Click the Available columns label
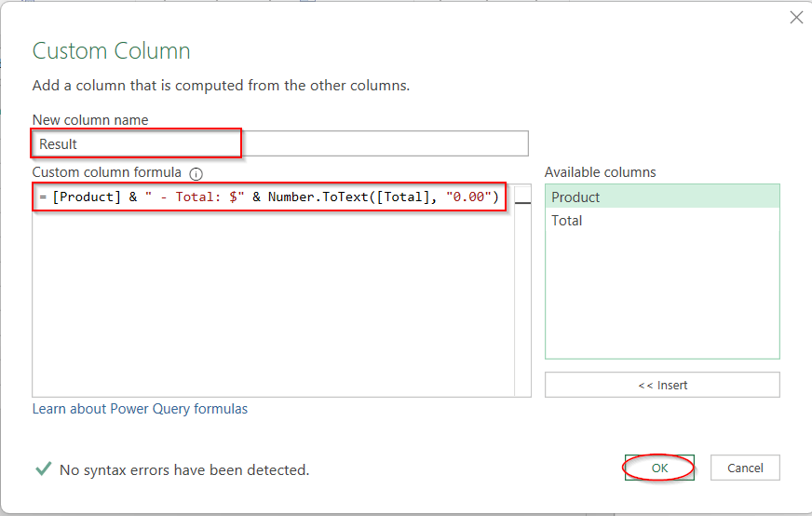This screenshot has height=516, width=812. tap(600, 172)
